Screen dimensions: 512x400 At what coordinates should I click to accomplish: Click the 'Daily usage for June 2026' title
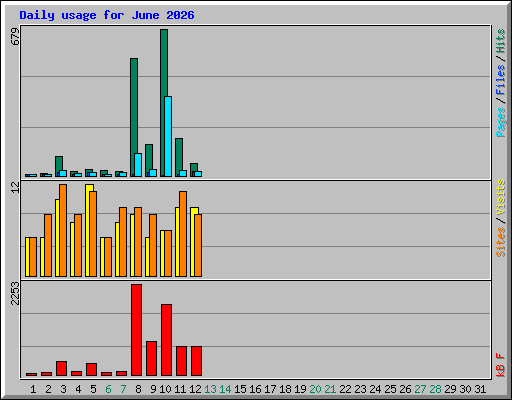107,15
